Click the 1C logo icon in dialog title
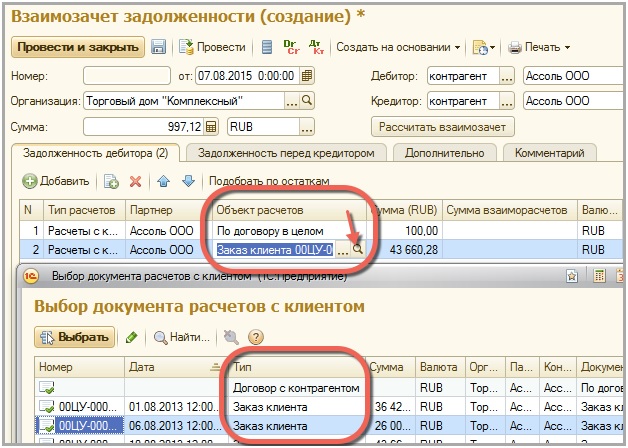 [x=31, y=276]
